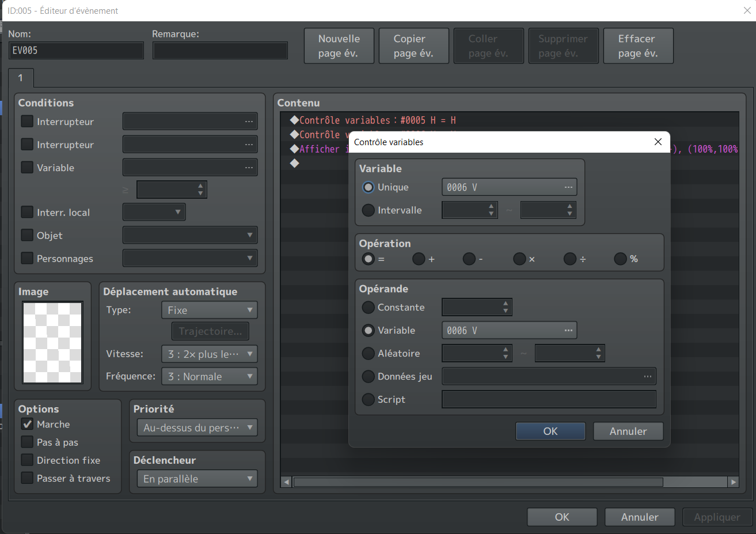Open ellipsis picker for Opérande Variable field

click(568, 330)
